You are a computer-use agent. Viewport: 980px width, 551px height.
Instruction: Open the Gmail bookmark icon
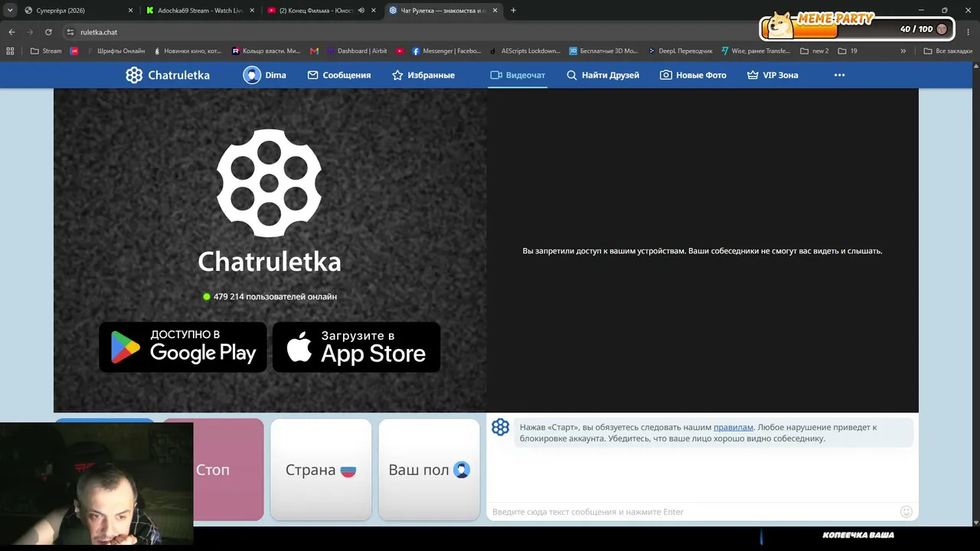pos(314,51)
